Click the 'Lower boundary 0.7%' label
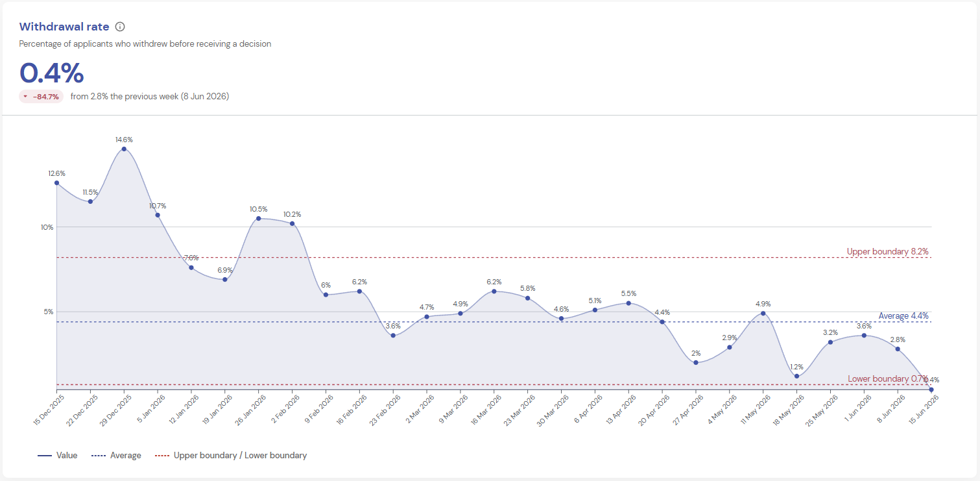 click(888, 378)
